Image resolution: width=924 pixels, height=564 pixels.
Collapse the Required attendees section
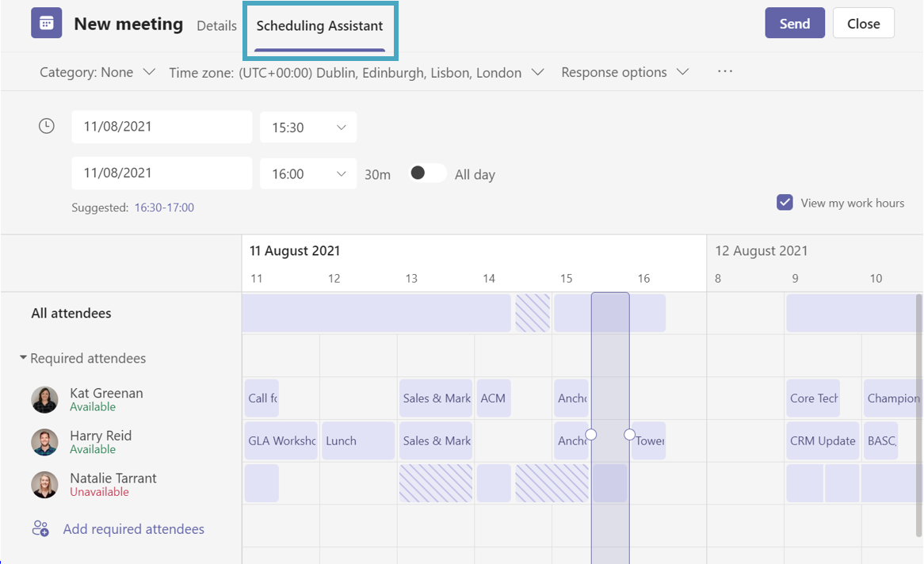coord(22,357)
